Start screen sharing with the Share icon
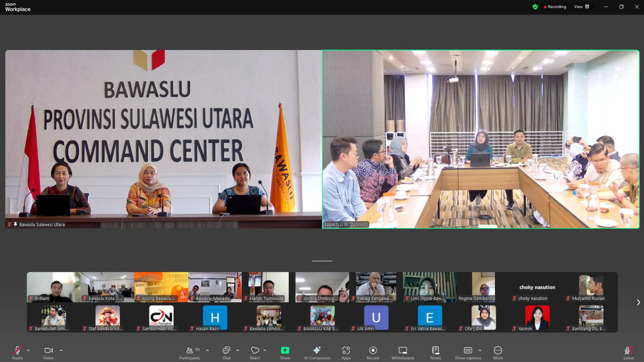 [x=285, y=350]
